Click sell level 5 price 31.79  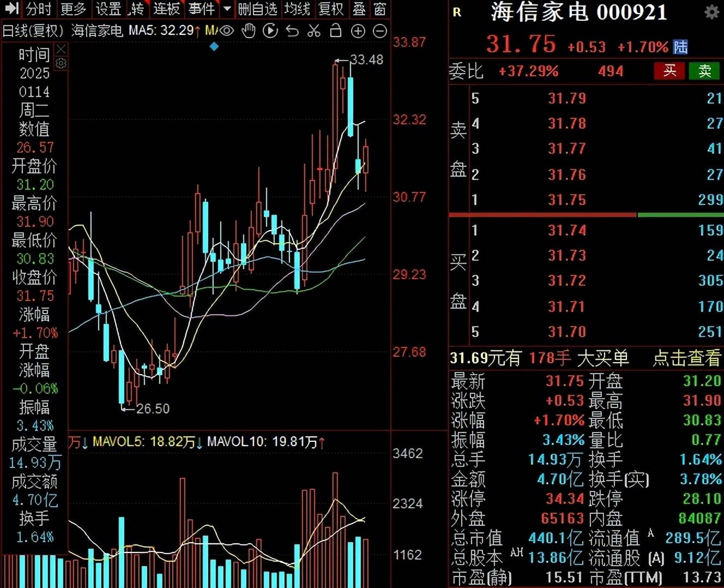pos(567,98)
